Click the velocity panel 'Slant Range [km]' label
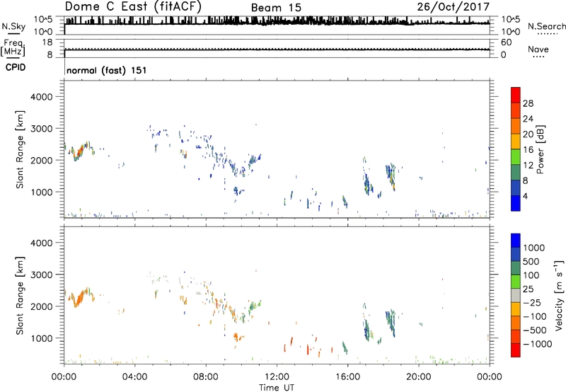The image size is (566, 392). 20,295
